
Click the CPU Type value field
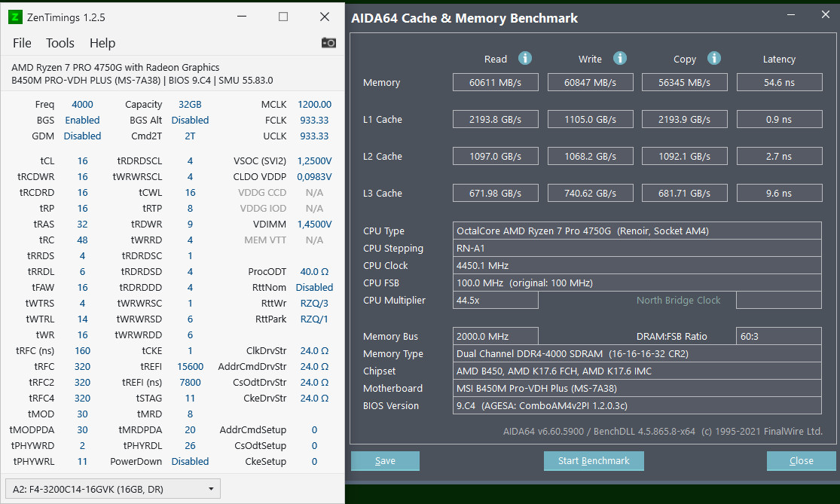(x=637, y=231)
